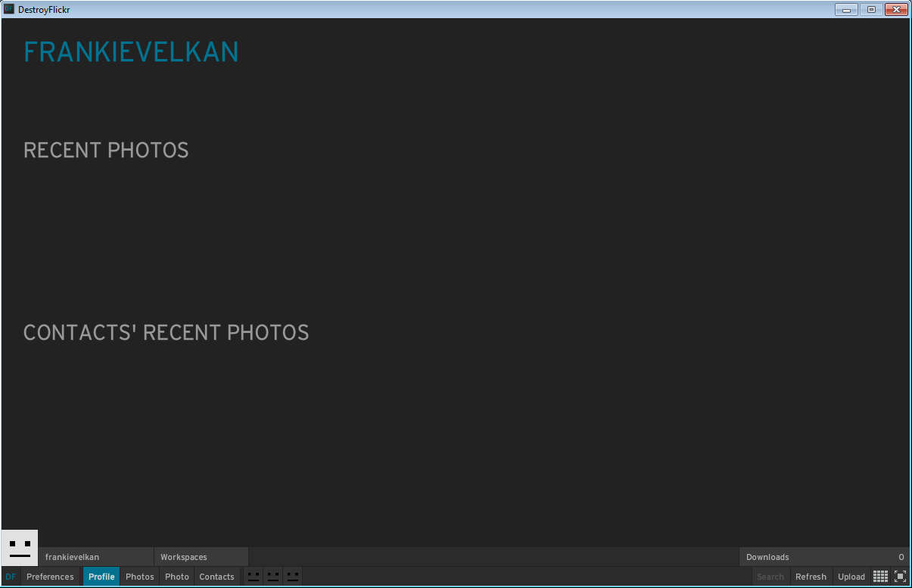This screenshot has width=912, height=588.
Task: Click the frankievelkan account bar
Action: point(96,557)
